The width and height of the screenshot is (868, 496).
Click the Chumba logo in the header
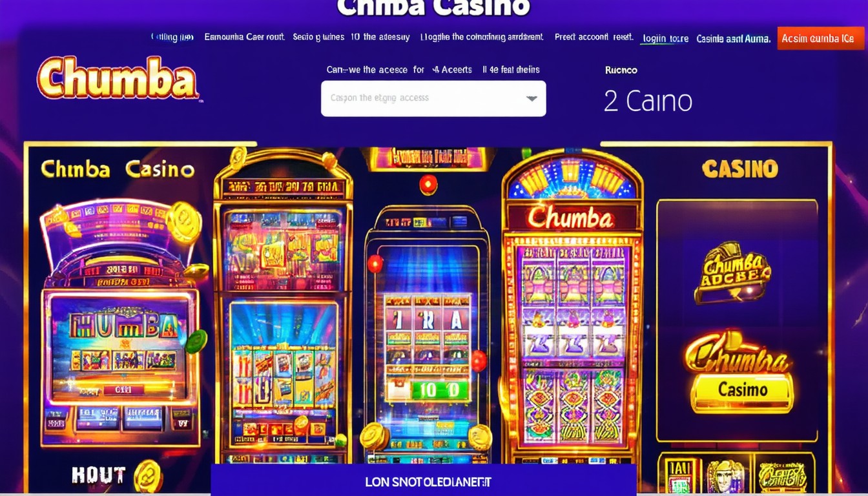[x=118, y=78]
